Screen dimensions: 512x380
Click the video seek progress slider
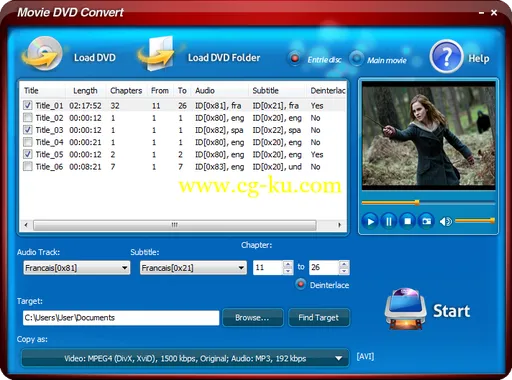click(428, 202)
